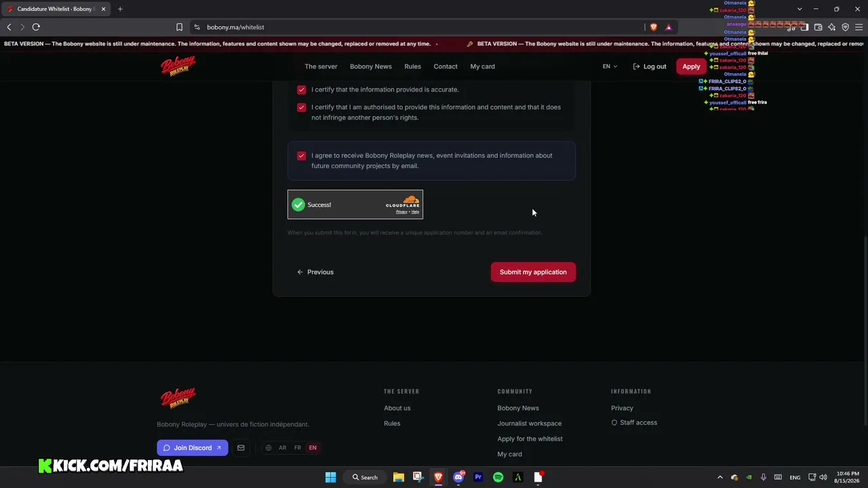
Task: Click the Brave VPN shield icon
Action: (x=846, y=27)
